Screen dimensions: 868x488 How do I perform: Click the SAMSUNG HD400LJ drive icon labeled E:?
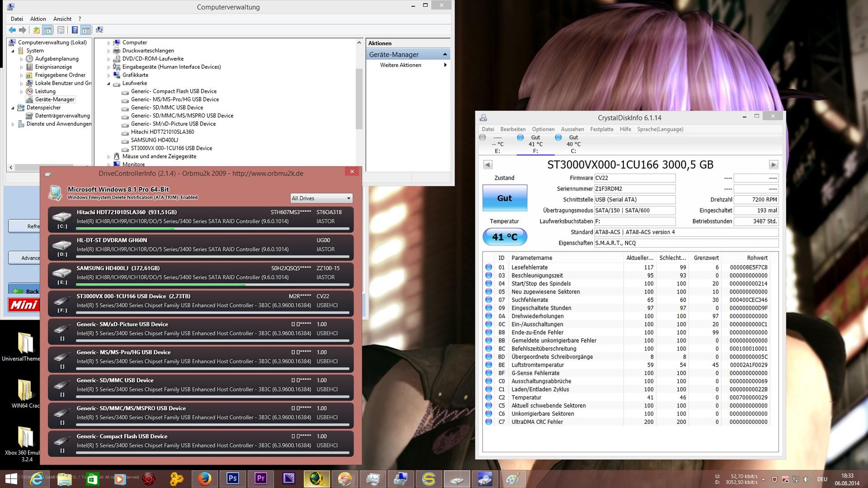[62, 274]
